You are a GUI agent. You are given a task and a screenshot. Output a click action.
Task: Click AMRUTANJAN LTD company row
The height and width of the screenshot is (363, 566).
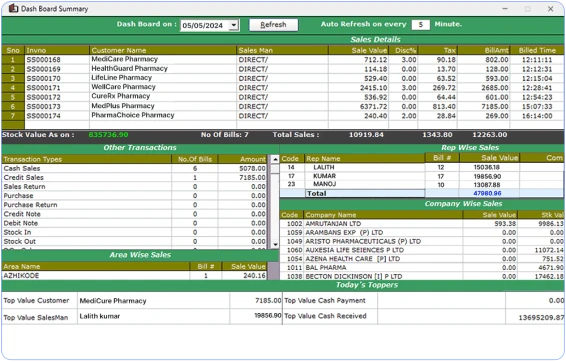click(x=422, y=224)
